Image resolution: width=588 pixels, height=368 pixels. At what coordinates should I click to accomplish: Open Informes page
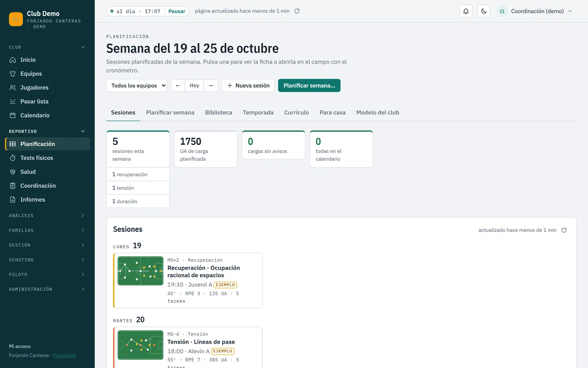[47, 199]
